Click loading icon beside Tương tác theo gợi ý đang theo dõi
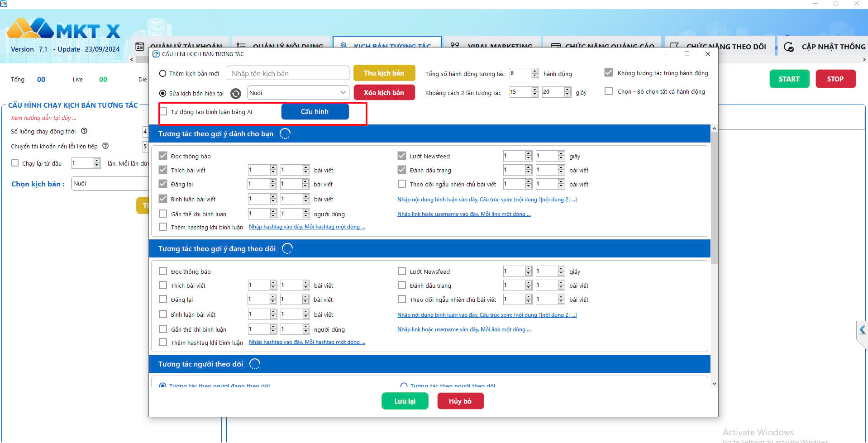 (x=287, y=248)
